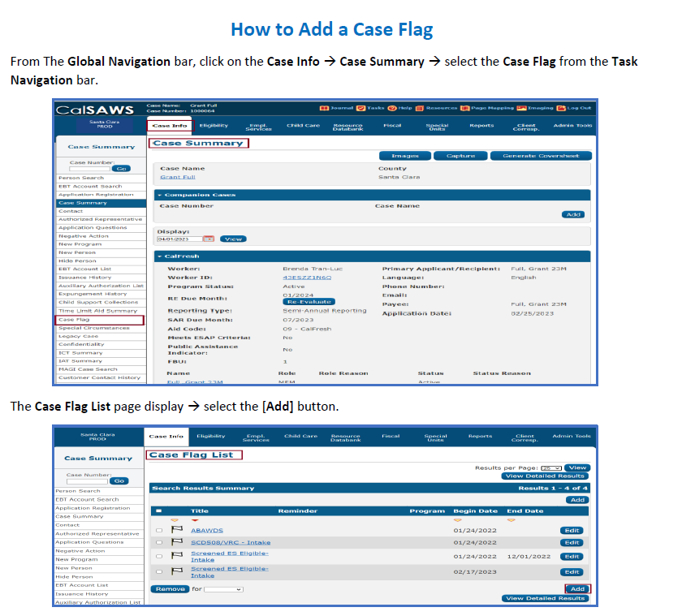Image resolution: width=682 pixels, height=616 pixels.
Task: Click the Case Number field on the Case Summary page
Action: (89, 169)
